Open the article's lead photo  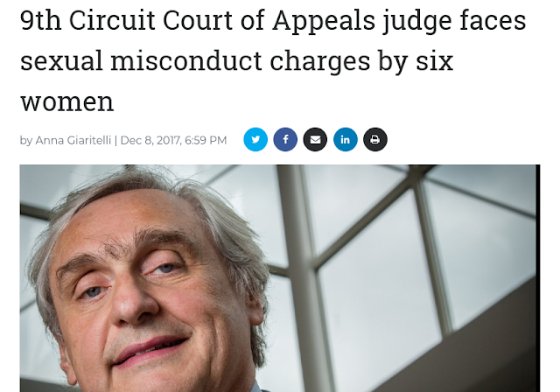[280, 278]
